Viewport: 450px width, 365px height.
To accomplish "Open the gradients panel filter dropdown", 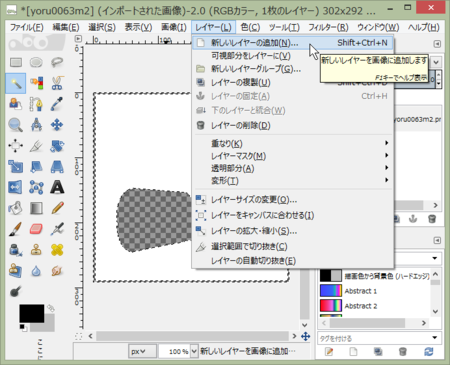I will [434, 258].
